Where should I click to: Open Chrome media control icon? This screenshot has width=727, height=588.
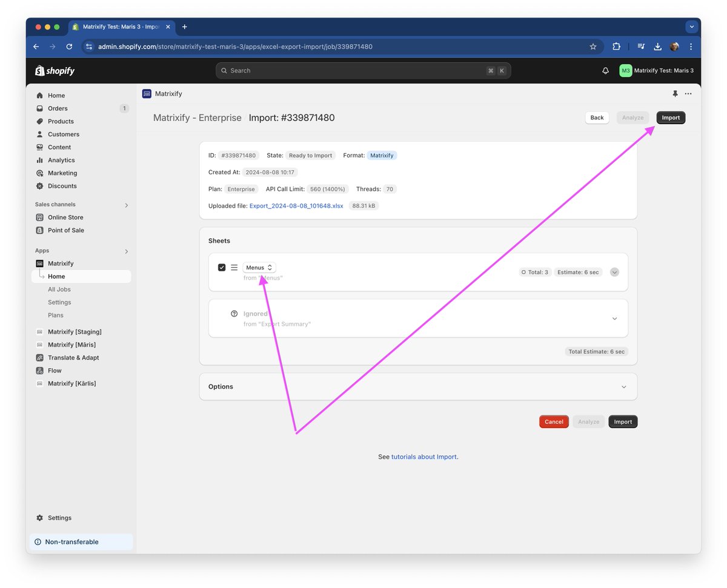click(641, 47)
